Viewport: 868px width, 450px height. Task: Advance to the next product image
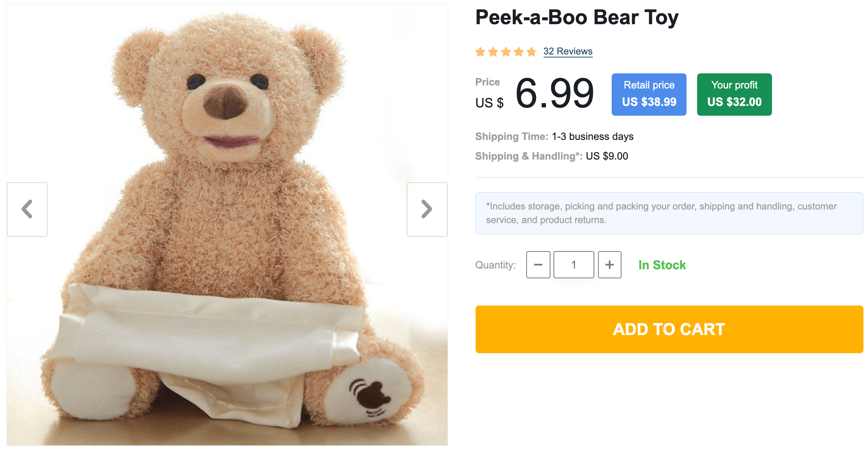pyautogui.click(x=427, y=209)
